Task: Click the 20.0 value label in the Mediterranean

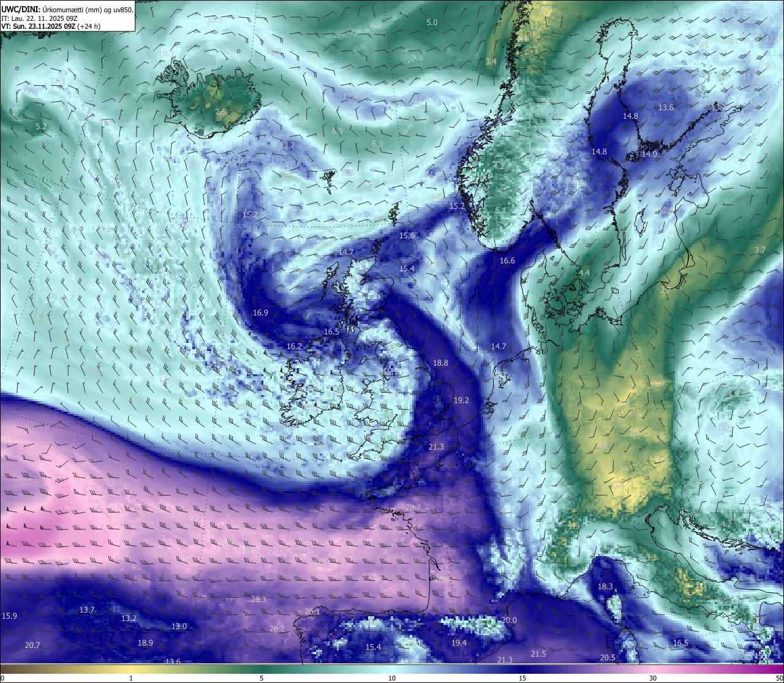Action: (x=509, y=620)
